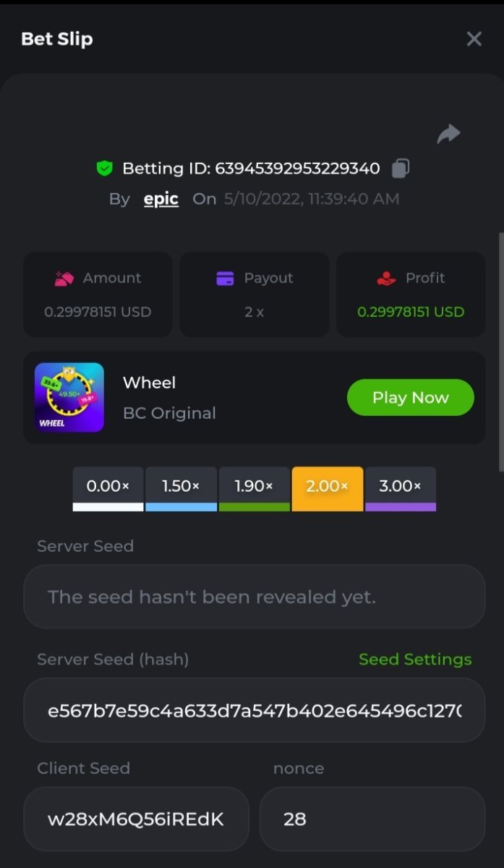
Task: Click the Server Seed hash field
Action: coord(254,710)
